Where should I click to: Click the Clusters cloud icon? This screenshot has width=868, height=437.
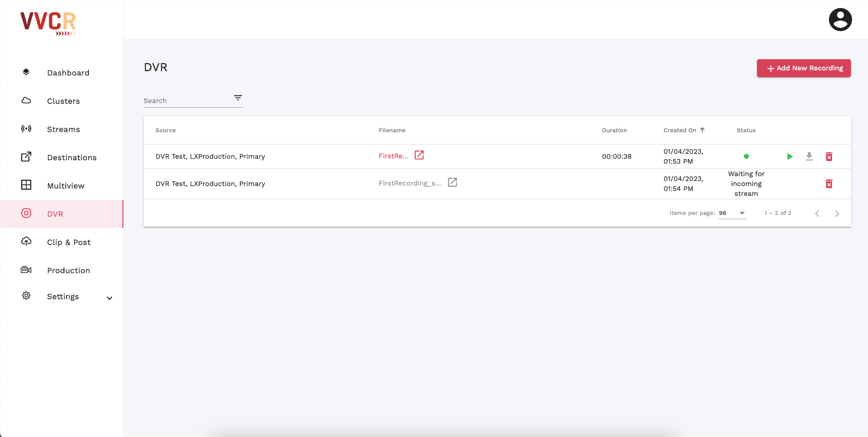[26, 100]
